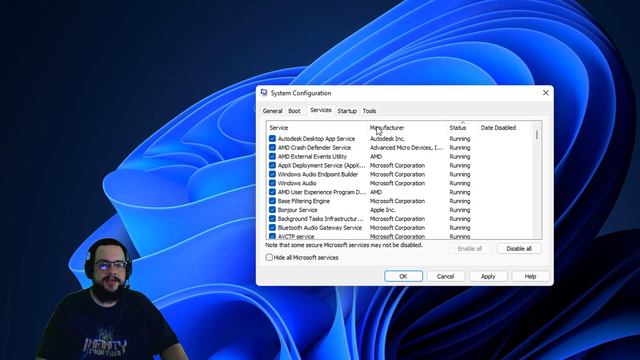
Task: Open the Tools tab
Action: (369, 111)
